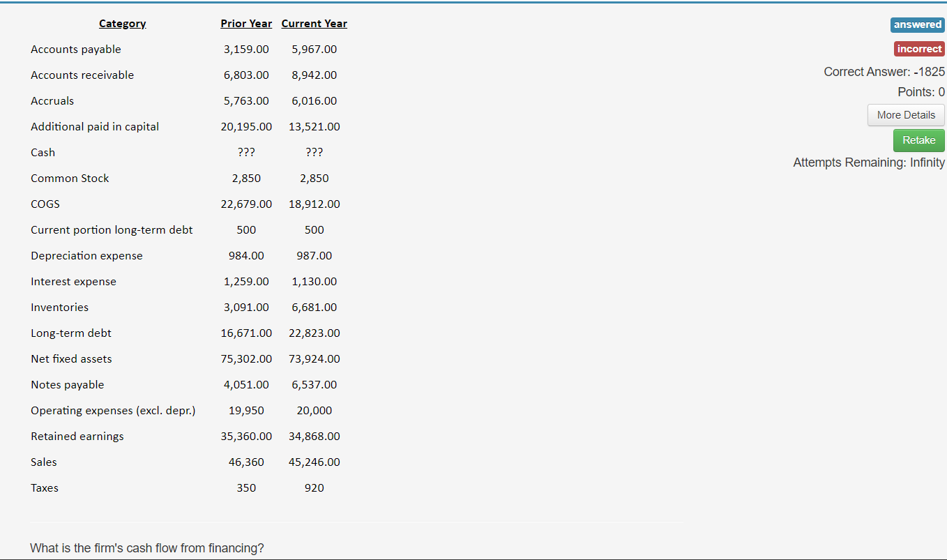The height and width of the screenshot is (560, 947).
Task: Click the Cash row label
Action: pos(43,153)
